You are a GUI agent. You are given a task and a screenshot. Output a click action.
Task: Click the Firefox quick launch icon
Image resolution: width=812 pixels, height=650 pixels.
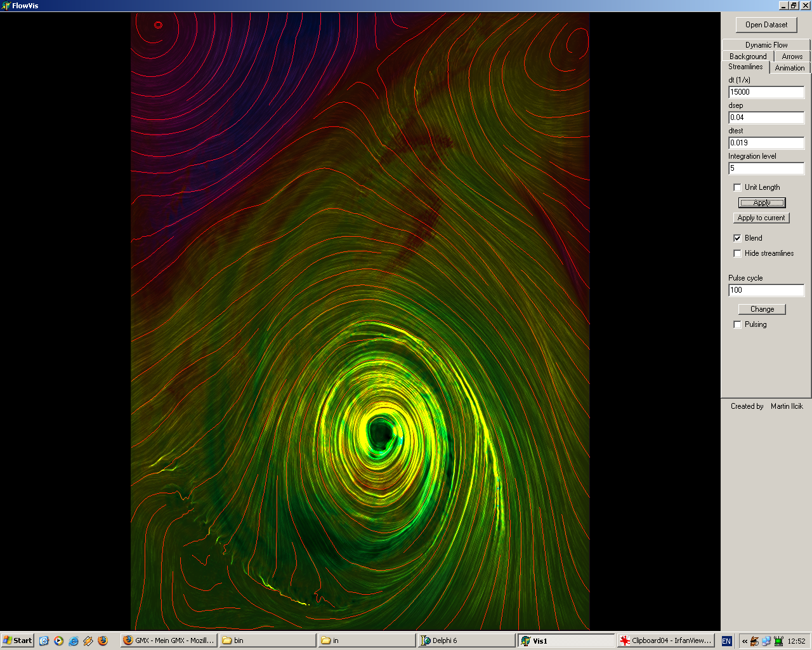103,640
